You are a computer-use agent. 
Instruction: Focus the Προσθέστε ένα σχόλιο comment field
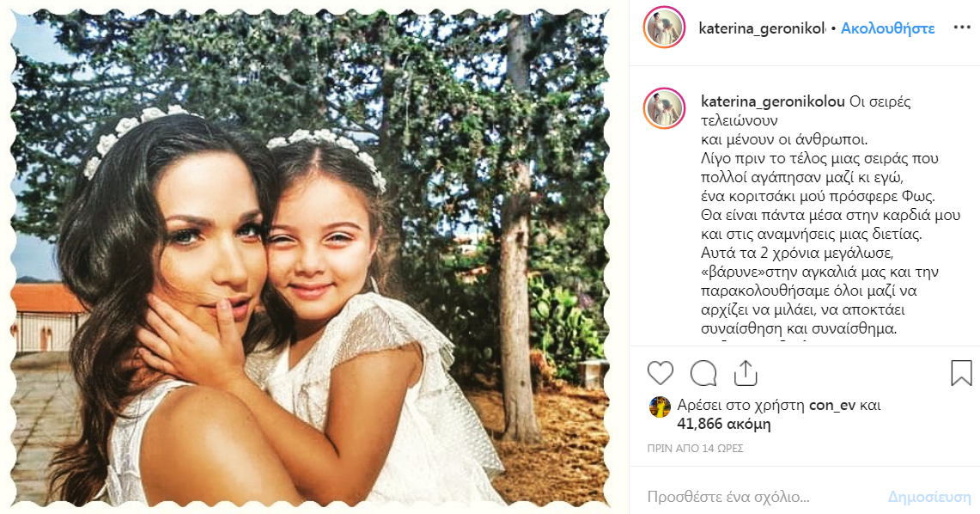pyautogui.click(x=756, y=497)
